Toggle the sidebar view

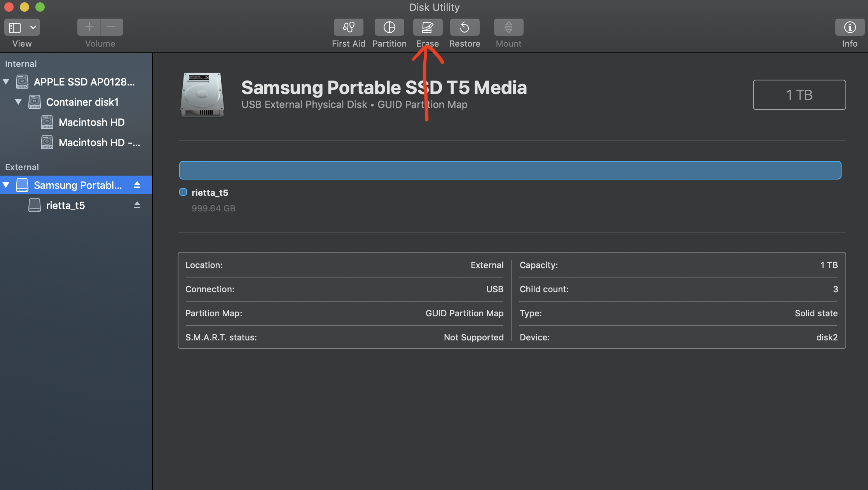[14, 27]
